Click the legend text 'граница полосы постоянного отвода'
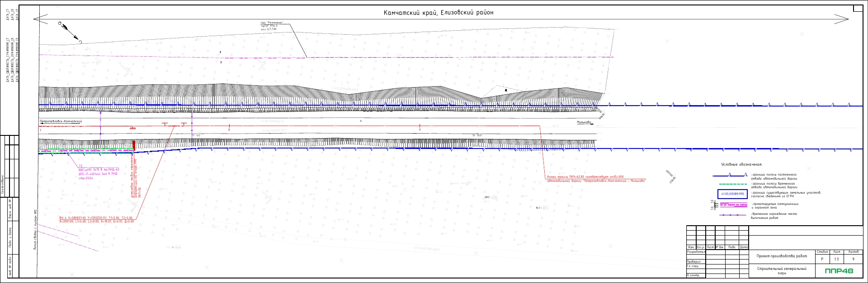This screenshot has width=868, height=283. click(x=774, y=176)
